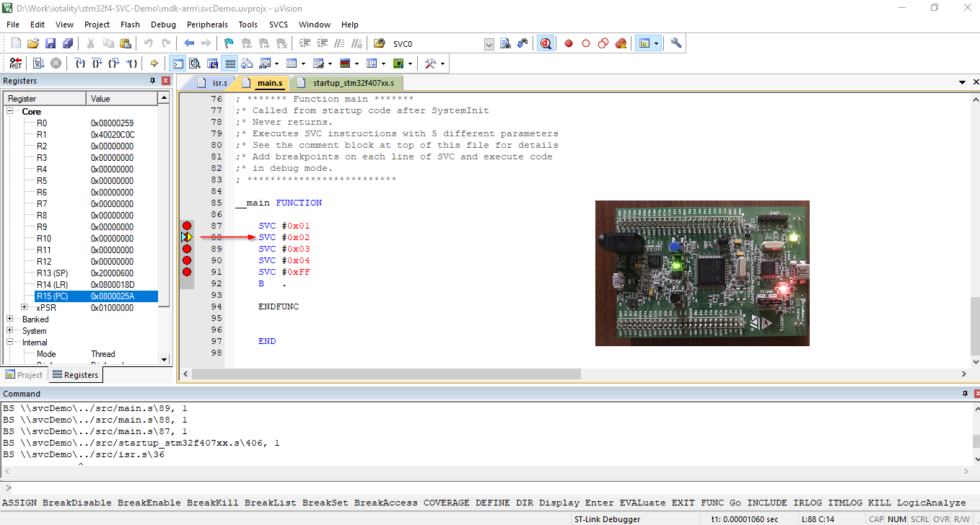Save the current file via floppy icon
This screenshot has height=525, width=980.
pos(51,43)
